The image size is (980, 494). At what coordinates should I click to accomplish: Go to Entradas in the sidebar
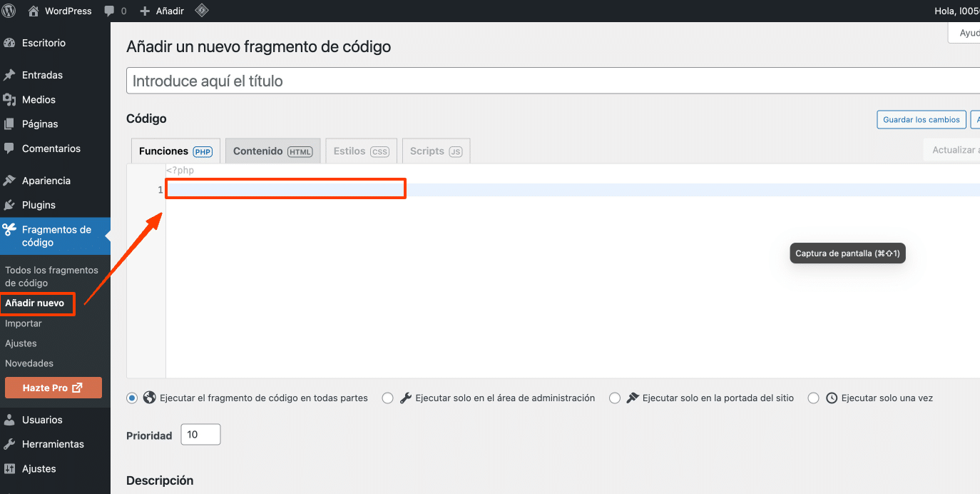point(42,75)
